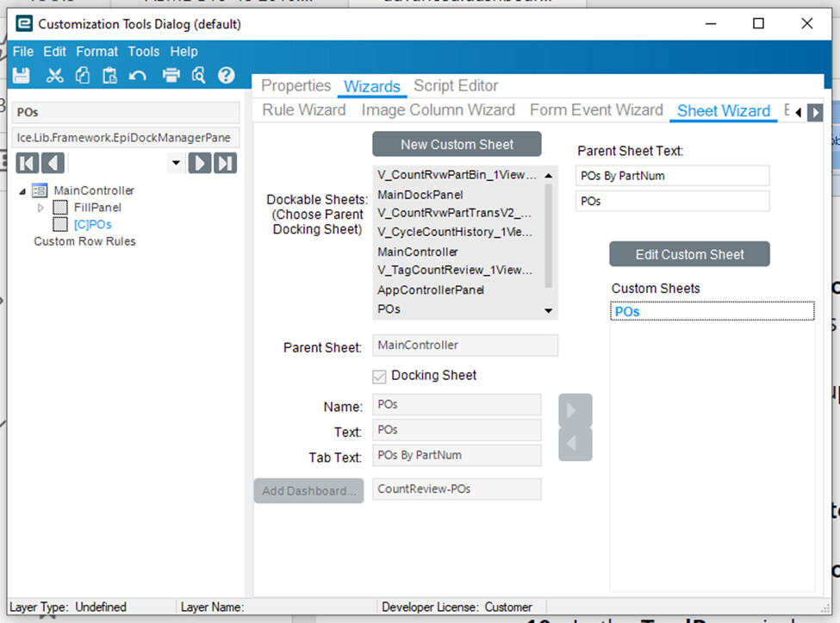The image size is (840, 623).
Task: Select [C]POs node in tree
Action: pyautogui.click(x=93, y=224)
